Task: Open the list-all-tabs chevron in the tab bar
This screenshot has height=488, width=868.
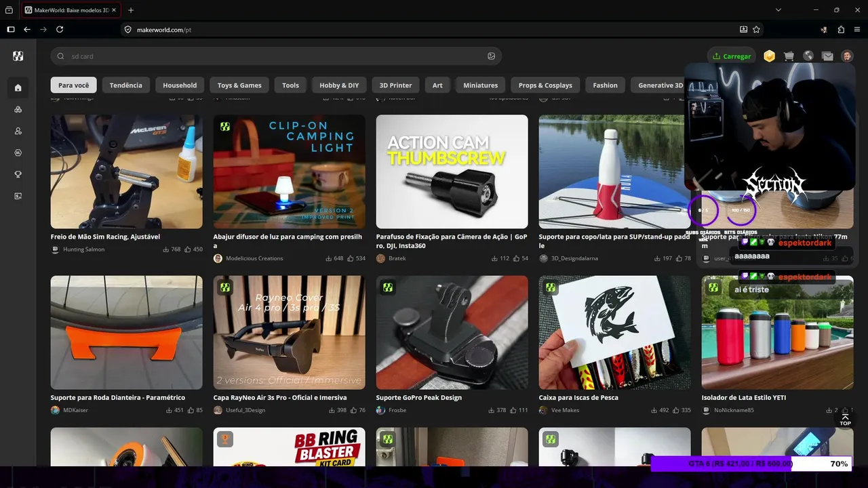Action: pyautogui.click(x=778, y=10)
